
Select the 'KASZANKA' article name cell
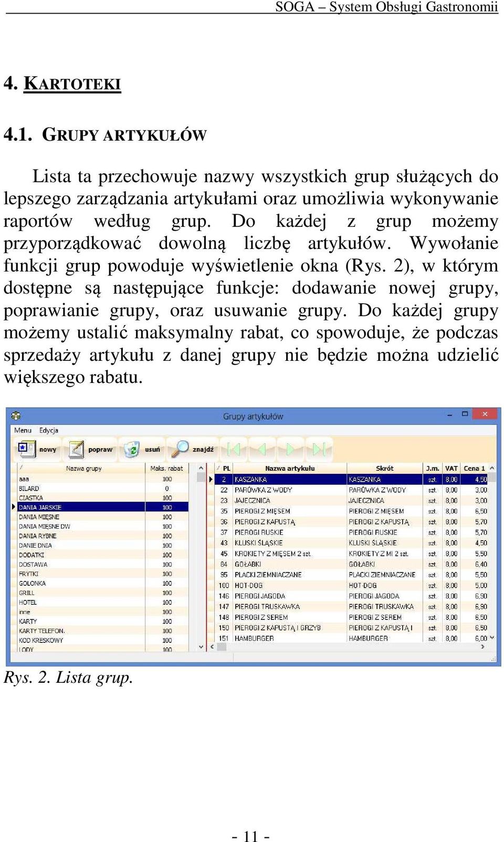click(x=289, y=479)
